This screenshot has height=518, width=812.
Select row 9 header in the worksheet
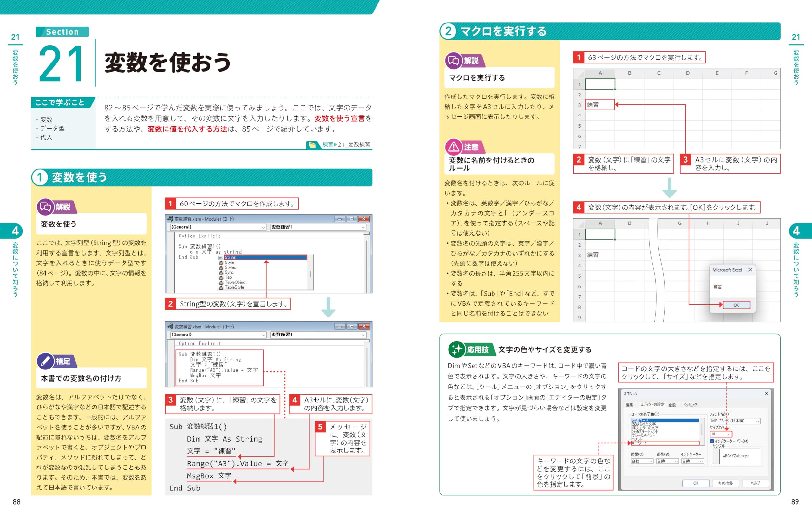point(579,317)
